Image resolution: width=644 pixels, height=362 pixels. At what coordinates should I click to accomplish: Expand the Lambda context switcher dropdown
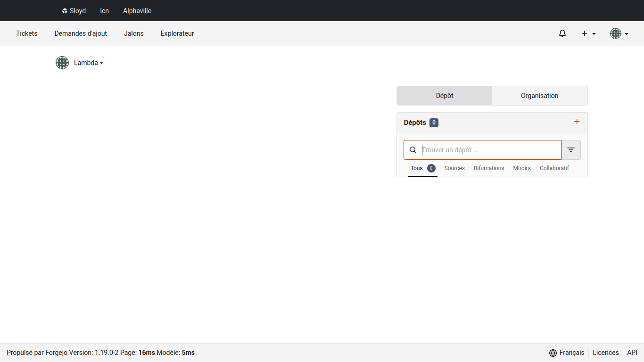coord(89,63)
